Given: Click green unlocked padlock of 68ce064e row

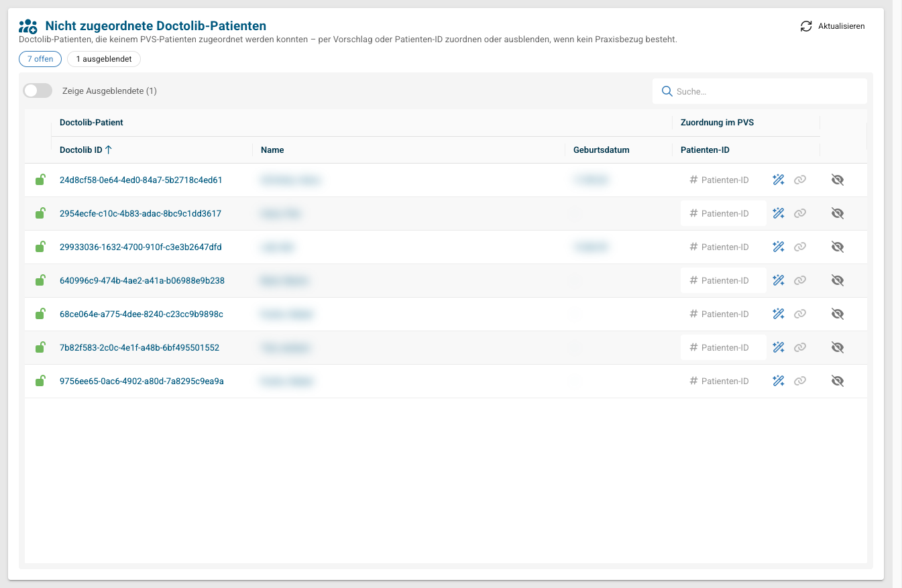Looking at the screenshot, I should coord(40,314).
